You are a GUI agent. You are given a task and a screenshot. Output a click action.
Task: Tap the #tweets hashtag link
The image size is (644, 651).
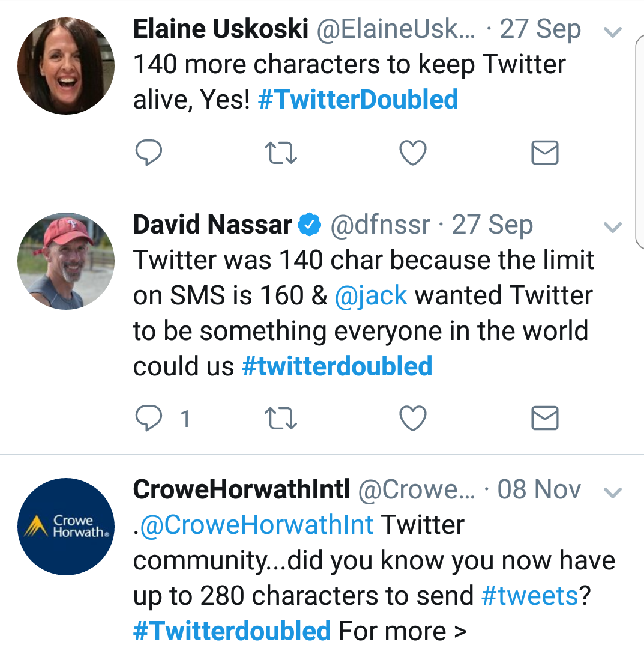click(x=530, y=596)
